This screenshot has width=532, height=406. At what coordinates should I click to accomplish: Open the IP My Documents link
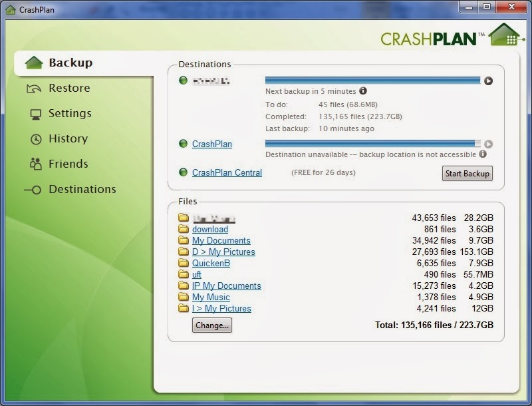227,286
